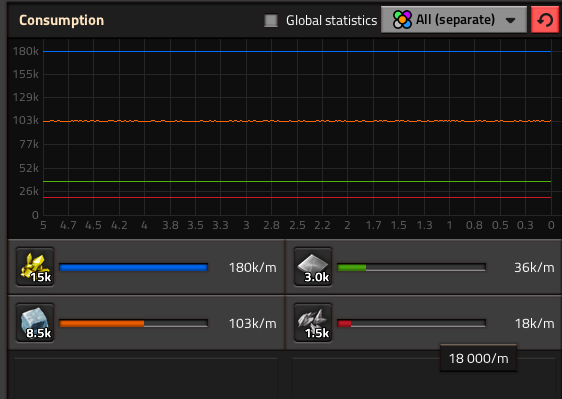Click the Global statistics label
The width and height of the screenshot is (562, 399).
(x=331, y=20)
